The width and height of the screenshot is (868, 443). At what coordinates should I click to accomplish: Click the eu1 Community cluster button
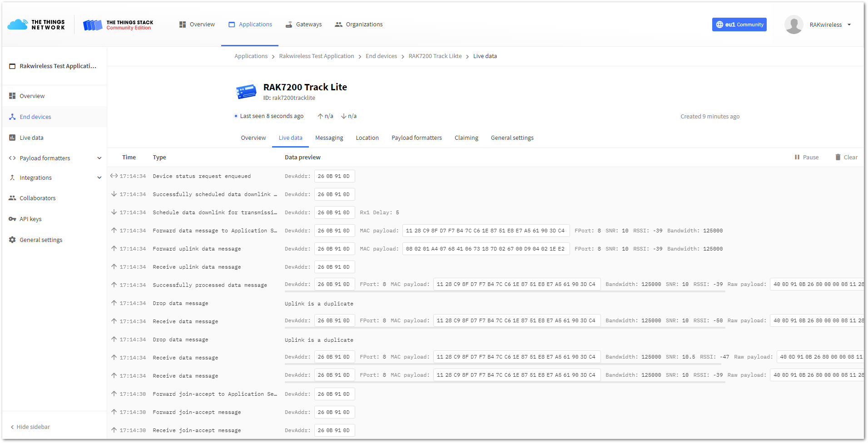click(739, 25)
